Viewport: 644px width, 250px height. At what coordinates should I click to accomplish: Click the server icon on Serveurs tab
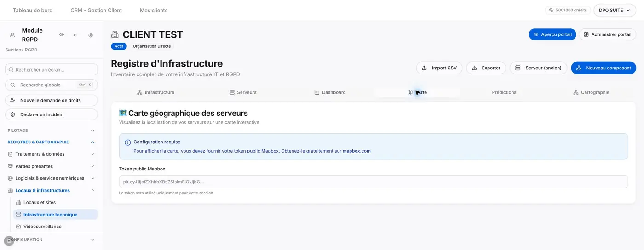click(232, 92)
